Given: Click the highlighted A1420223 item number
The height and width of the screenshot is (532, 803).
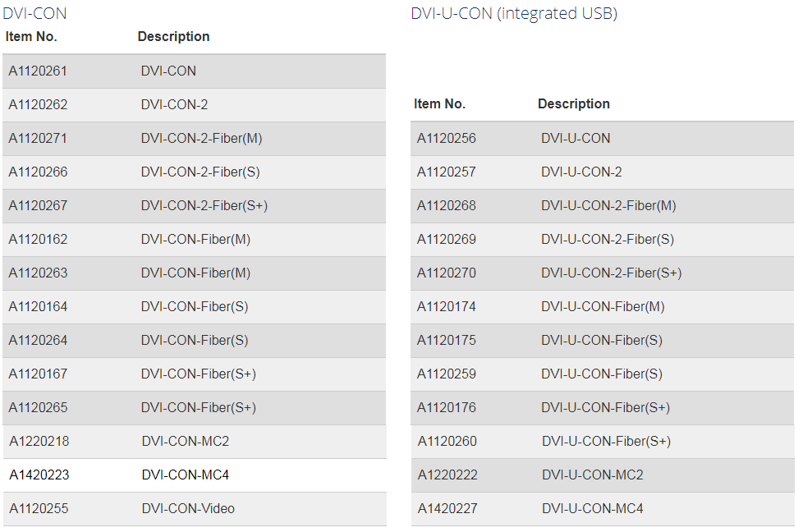Looking at the screenshot, I should [39, 475].
